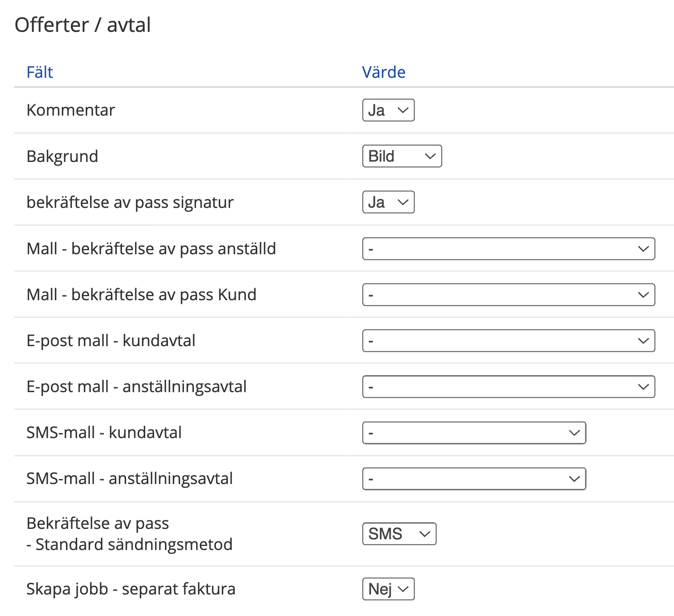Click the Värde column header
Viewport: 674px width, 616px height.
[383, 72]
